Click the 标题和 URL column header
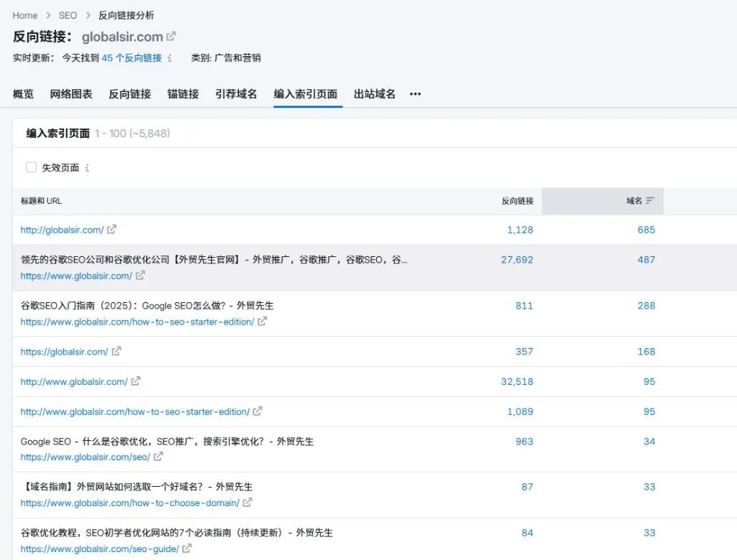The image size is (737, 560). [x=41, y=201]
